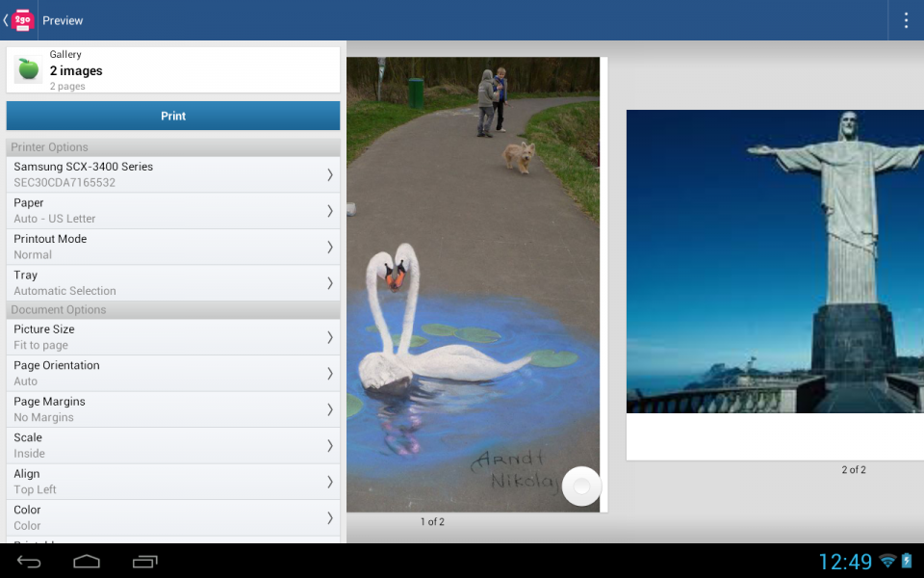Open the Page Orientation setting
This screenshot has width=924, height=578.
[x=173, y=374]
